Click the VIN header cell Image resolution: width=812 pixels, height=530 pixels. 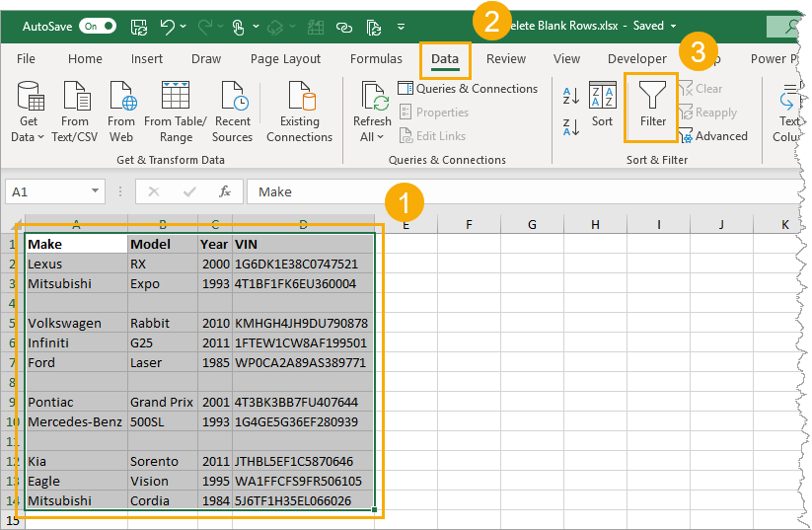[304, 244]
